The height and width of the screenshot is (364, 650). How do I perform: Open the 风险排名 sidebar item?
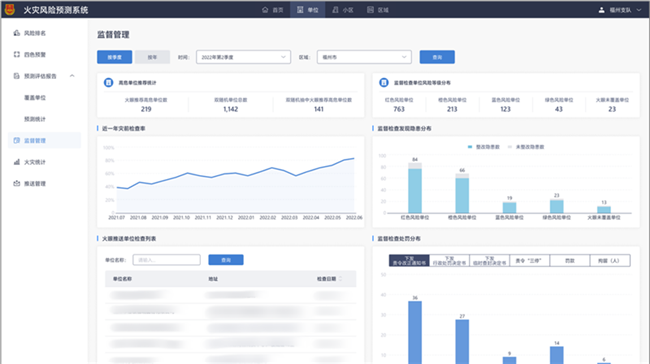[x=35, y=33]
